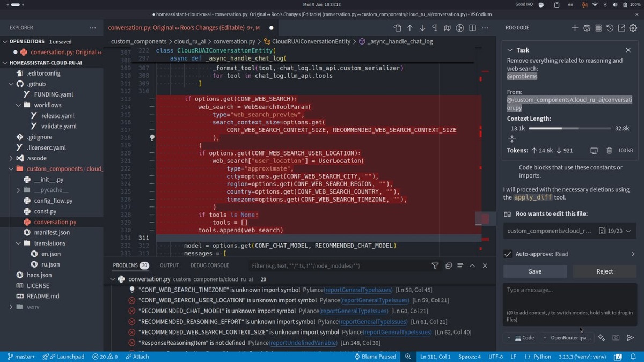Maximize panel chevron-up icon
Screen dimensions: 644x362
(x=472, y=265)
